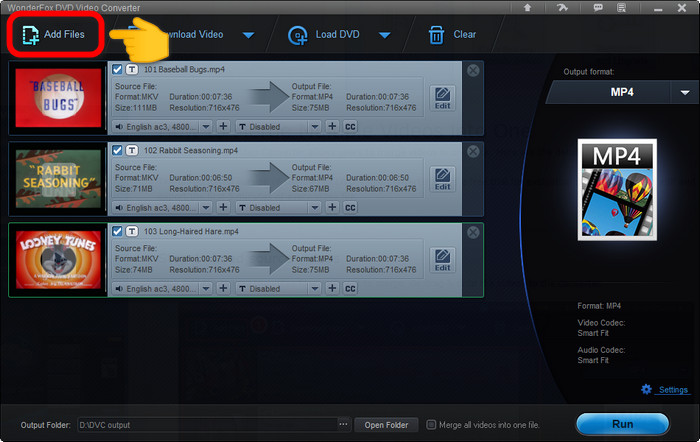This screenshot has height=442, width=700.
Task: Open the Settings link
Action: [672, 390]
